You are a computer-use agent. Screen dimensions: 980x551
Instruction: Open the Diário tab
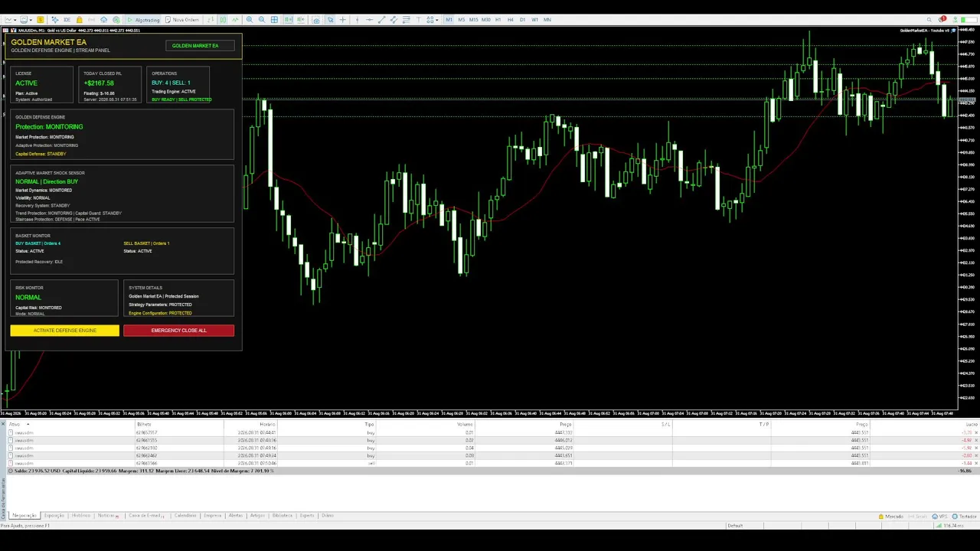[328, 515]
